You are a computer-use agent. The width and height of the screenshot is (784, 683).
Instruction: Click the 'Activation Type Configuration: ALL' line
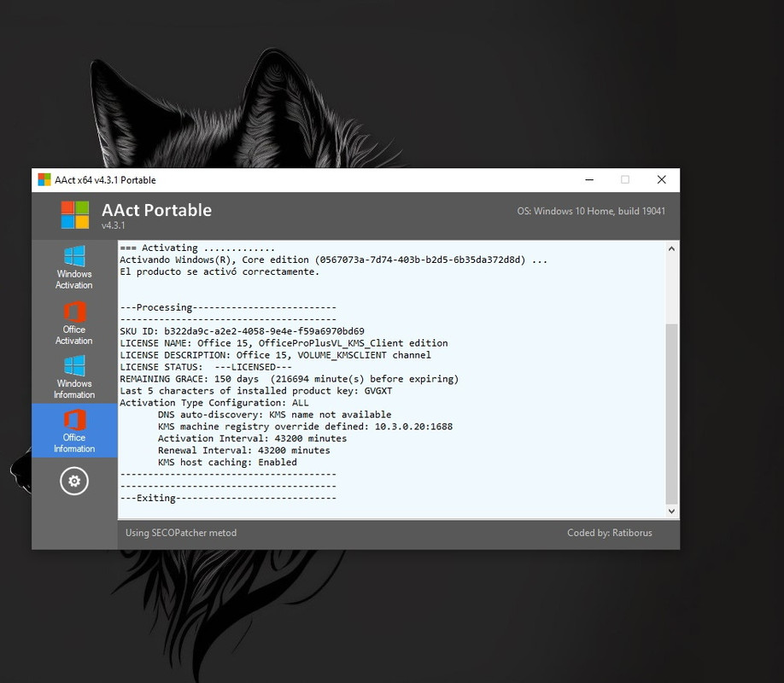tap(214, 403)
